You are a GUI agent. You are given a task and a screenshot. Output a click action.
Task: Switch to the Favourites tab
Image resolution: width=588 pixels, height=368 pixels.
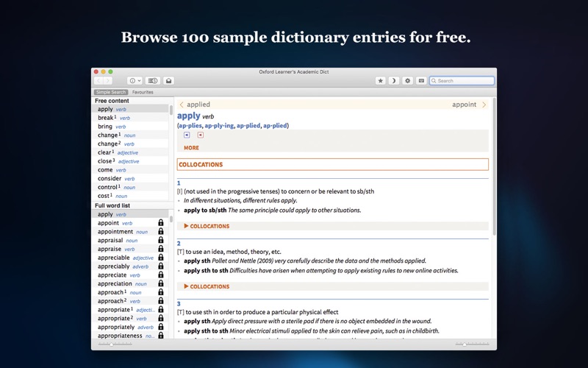[x=143, y=93]
